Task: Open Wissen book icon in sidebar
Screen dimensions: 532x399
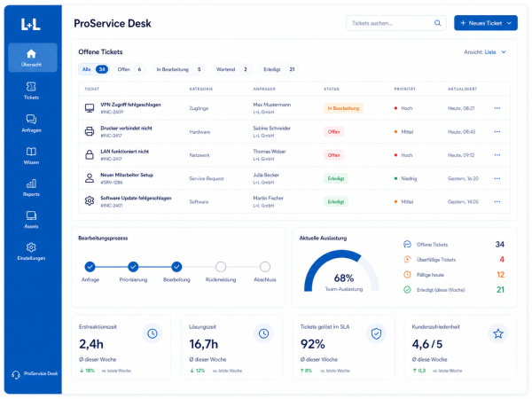Action: coord(31,152)
